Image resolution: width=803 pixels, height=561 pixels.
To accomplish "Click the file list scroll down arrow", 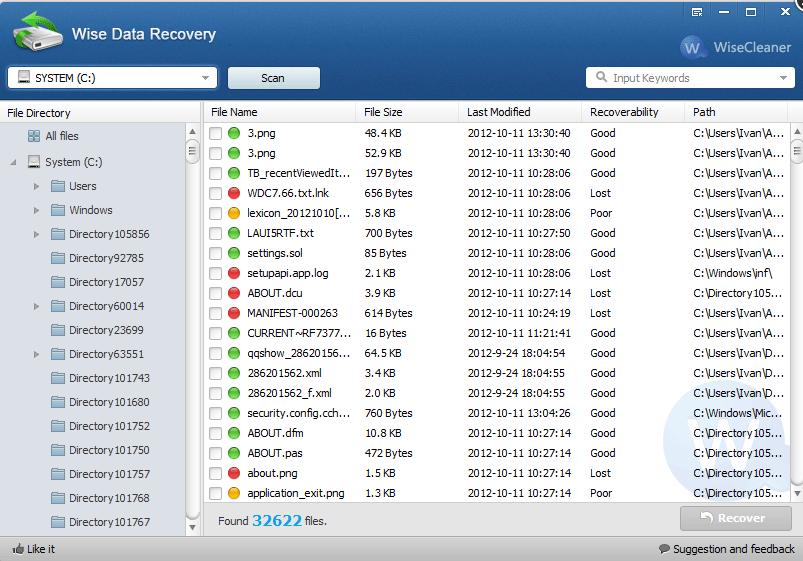I will pos(797,493).
